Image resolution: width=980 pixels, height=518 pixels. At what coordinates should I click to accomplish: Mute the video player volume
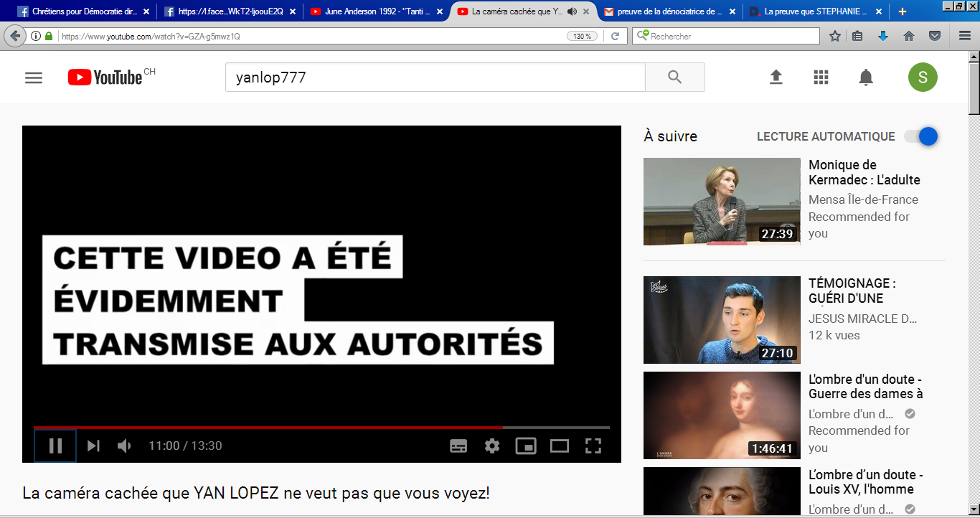tap(124, 446)
